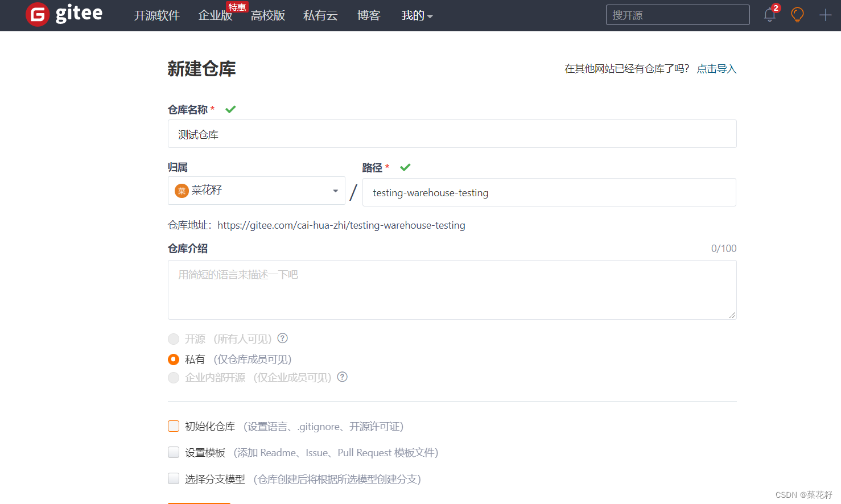
Task: Click the repository URL text
Action: (341, 225)
